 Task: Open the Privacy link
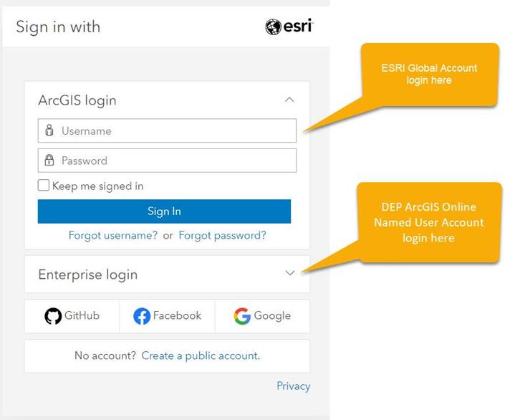(x=294, y=386)
